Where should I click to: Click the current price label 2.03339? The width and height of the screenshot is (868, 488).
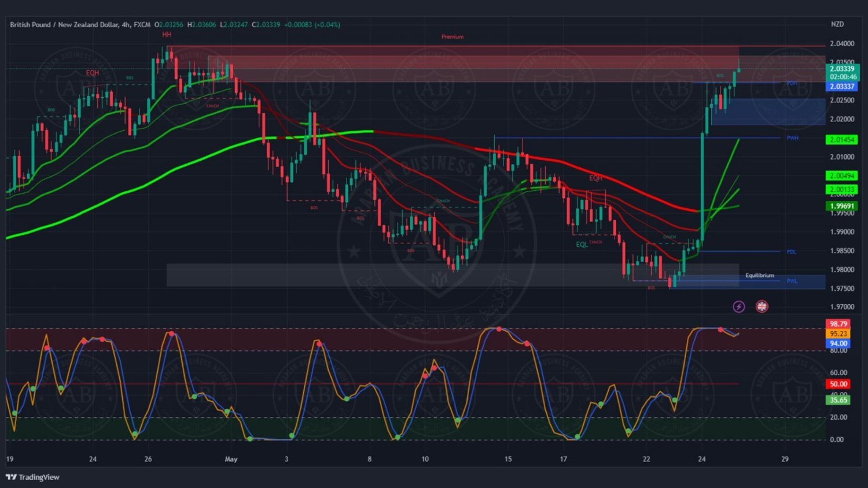[x=842, y=69]
